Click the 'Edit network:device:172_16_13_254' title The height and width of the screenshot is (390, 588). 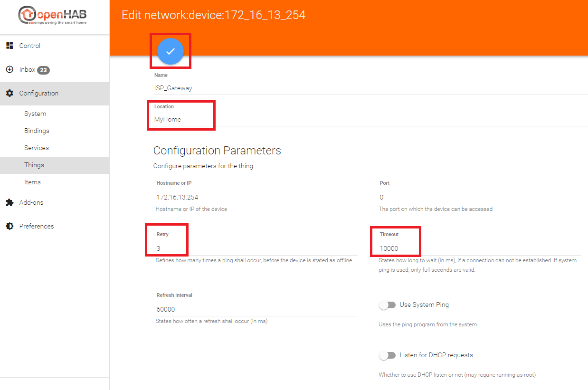click(x=213, y=15)
